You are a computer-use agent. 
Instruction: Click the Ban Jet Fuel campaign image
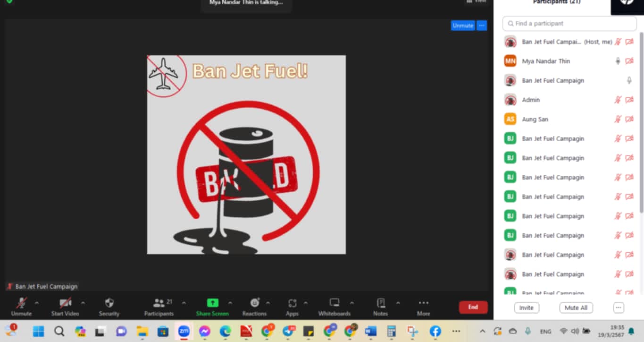[246, 154]
